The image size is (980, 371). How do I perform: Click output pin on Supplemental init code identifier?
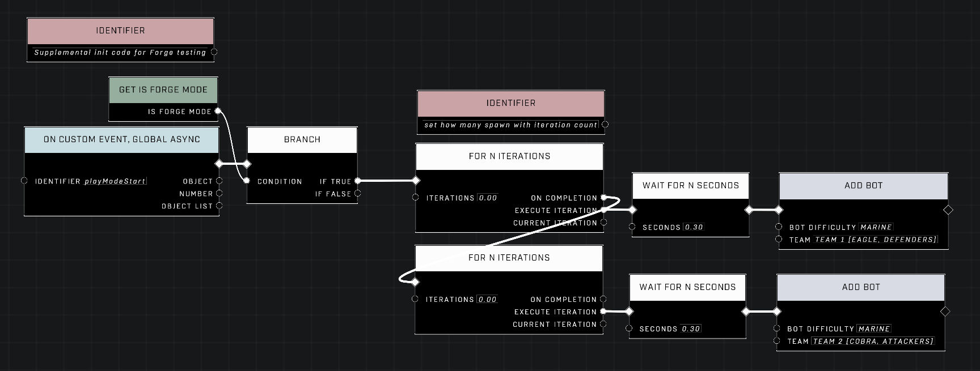click(x=214, y=52)
